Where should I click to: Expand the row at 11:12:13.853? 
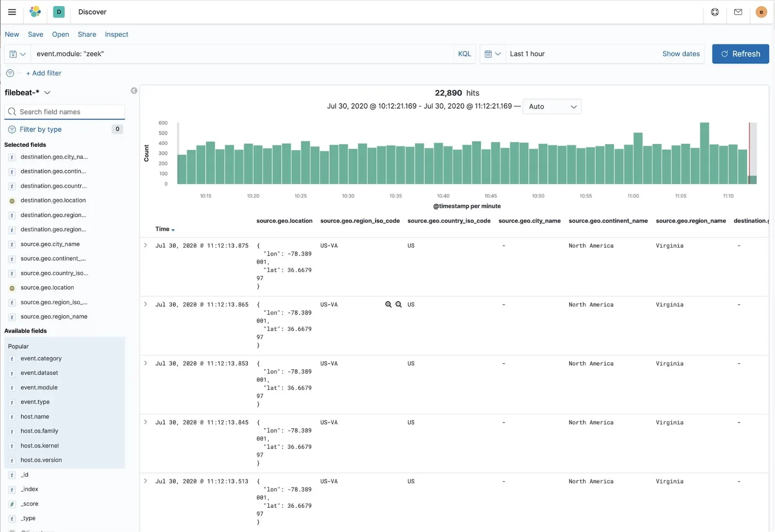[x=145, y=363]
